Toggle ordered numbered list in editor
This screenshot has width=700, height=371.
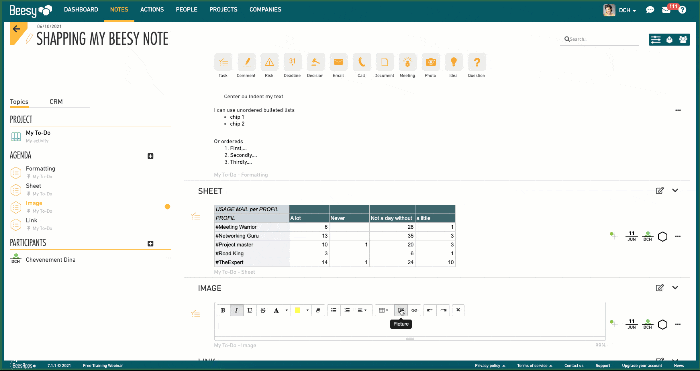point(347,310)
